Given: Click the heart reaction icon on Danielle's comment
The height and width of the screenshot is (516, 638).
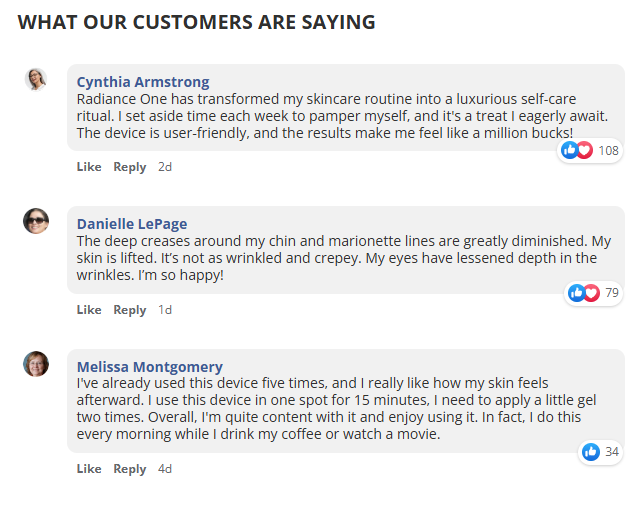Looking at the screenshot, I should pyautogui.click(x=591, y=293).
